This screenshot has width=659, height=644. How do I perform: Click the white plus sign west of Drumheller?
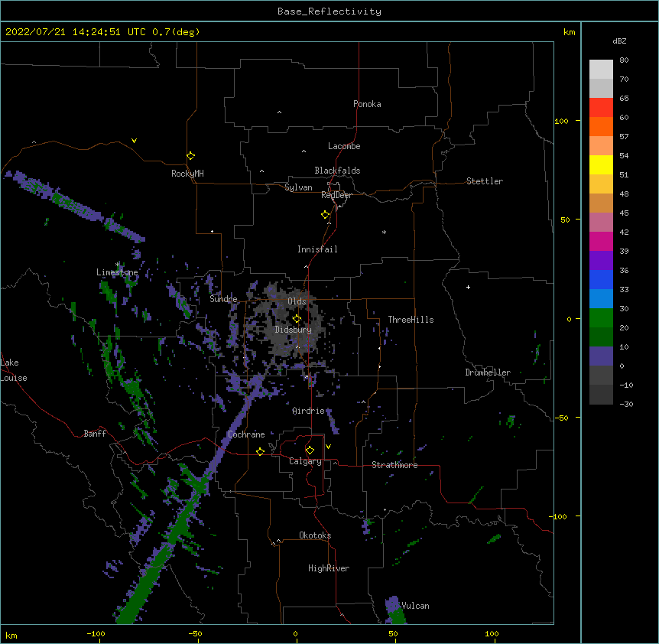468,287
